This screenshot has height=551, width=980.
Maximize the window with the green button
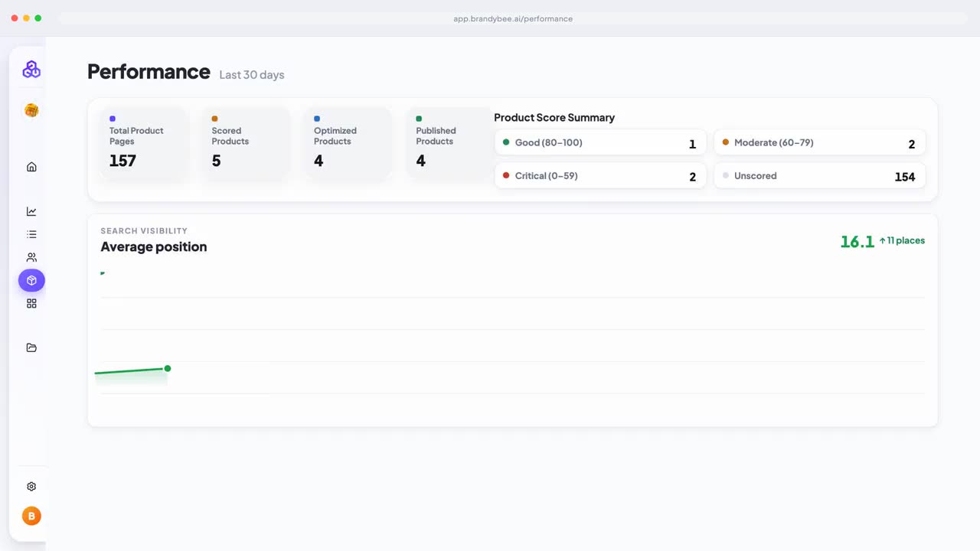coord(38,18)
